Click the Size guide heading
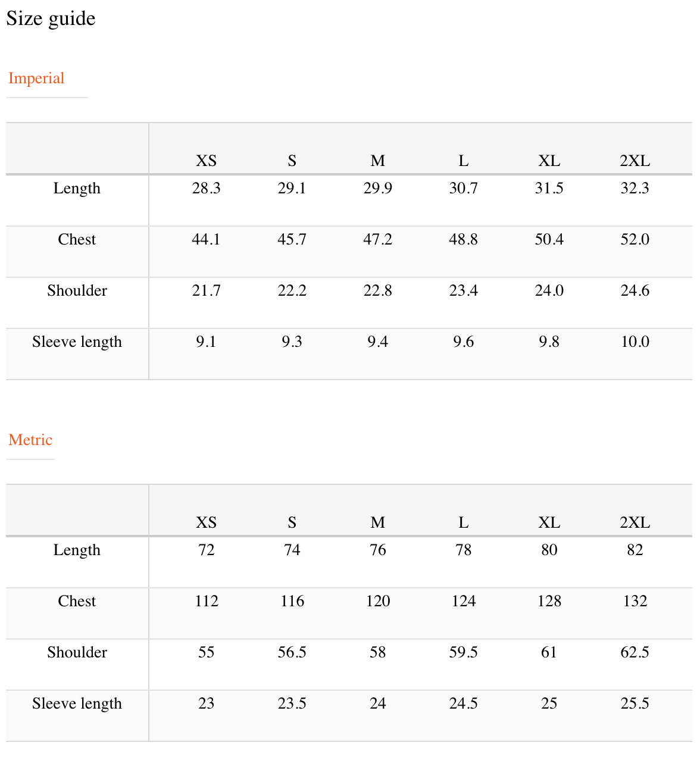This screenshot has width=700, height=758. tap(51, 18)
